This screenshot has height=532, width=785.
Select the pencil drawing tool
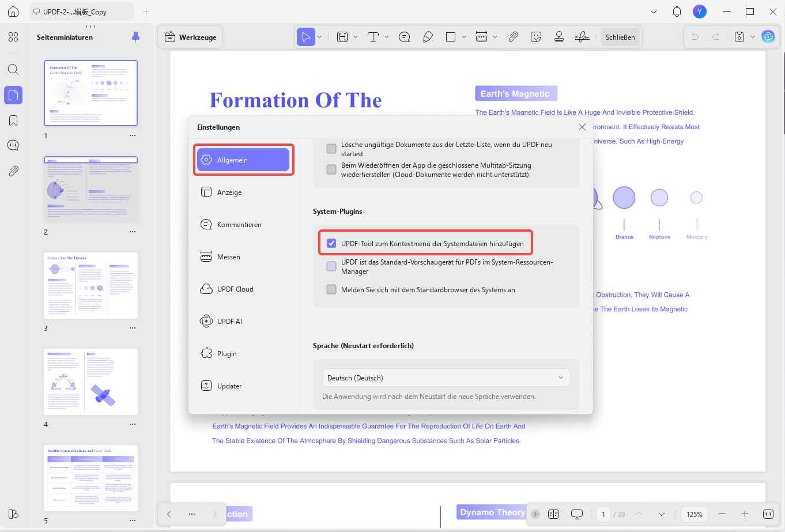click(428, 37)
